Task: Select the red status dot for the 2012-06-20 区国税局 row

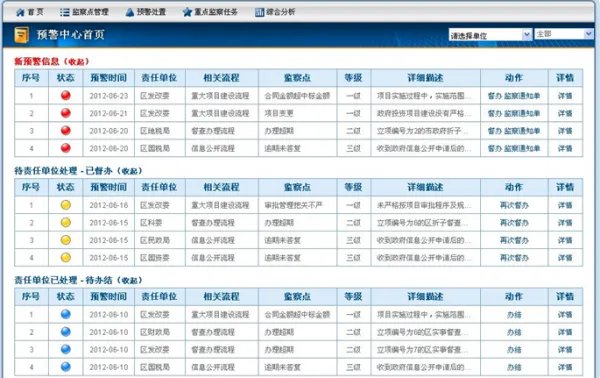Action: pyautogui.click(x=66, y=148)
